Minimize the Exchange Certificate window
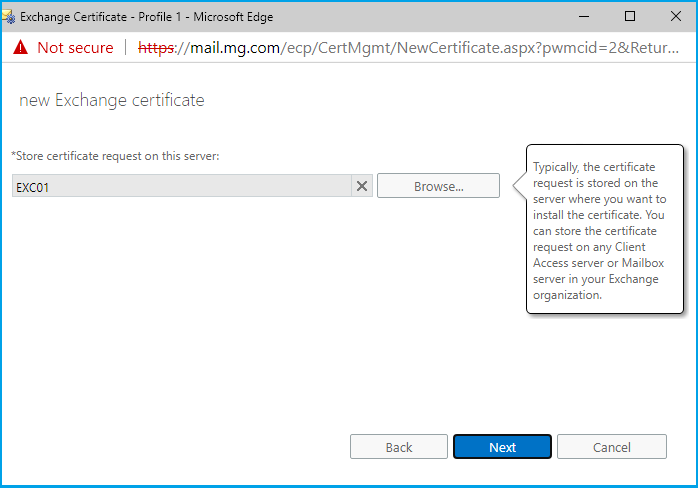The width and height of the screenshot is (698, 489). point(584,17)
